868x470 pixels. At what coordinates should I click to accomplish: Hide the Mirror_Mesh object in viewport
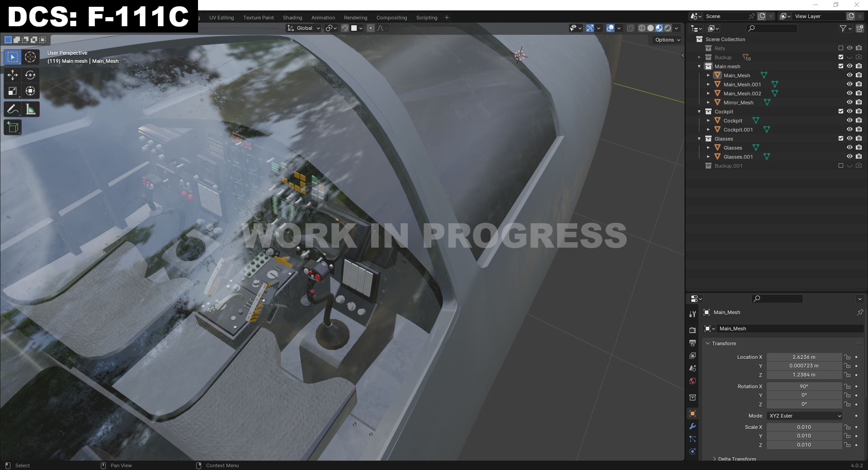click(849, 102)
